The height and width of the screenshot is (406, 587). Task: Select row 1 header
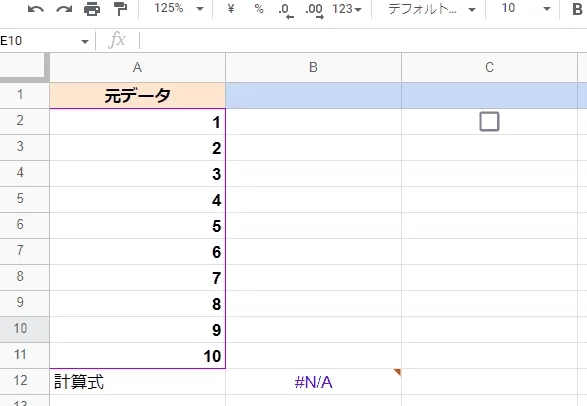24,95
